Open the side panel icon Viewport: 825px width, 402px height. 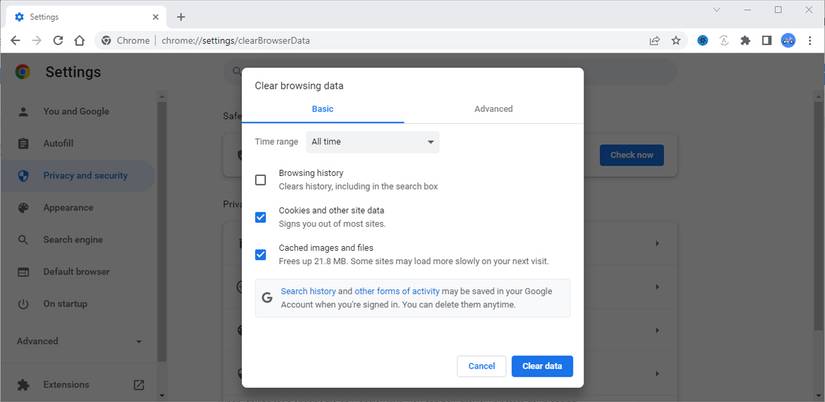pyautogui.click(x=766, y=41)
